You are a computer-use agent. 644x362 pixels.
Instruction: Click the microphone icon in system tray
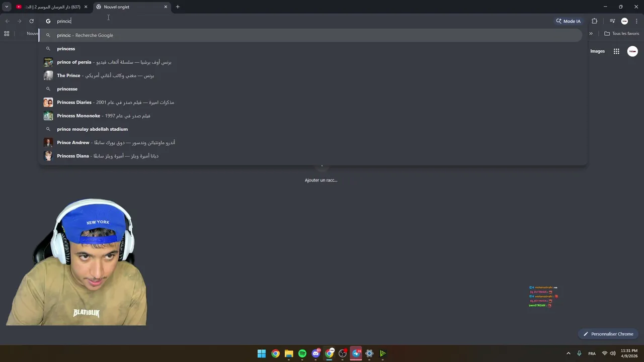[579, 353]
